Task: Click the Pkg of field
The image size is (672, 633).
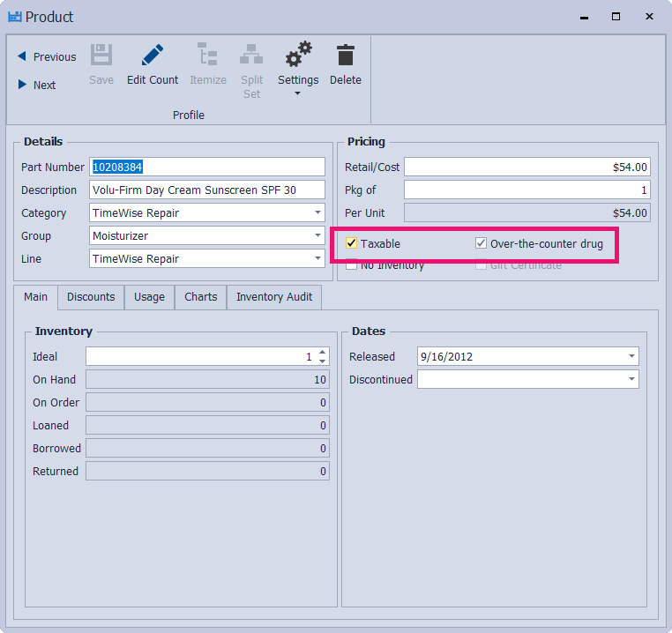Action: coord(527,190)
